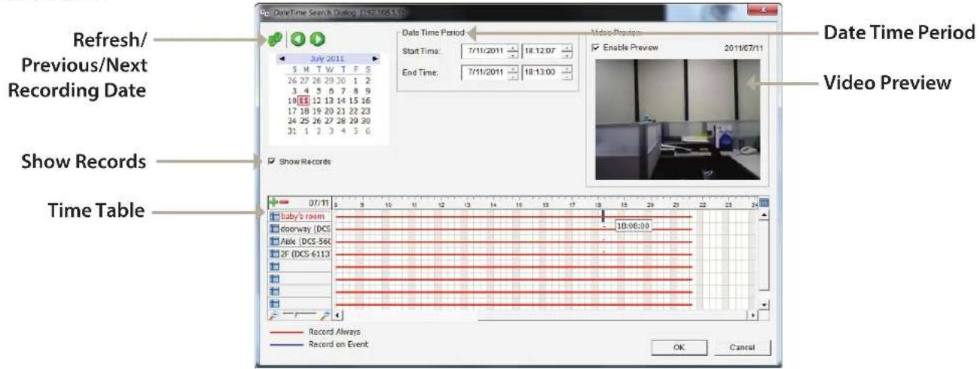Viewport: 980px width, 369px height.
Task: Select July 12 in the calendar
Action: point(316,99)
